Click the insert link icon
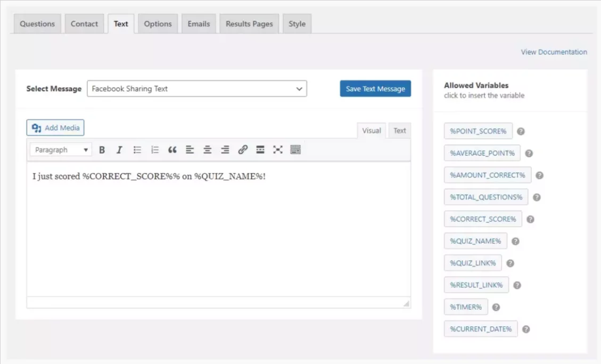 coord(243,150)
